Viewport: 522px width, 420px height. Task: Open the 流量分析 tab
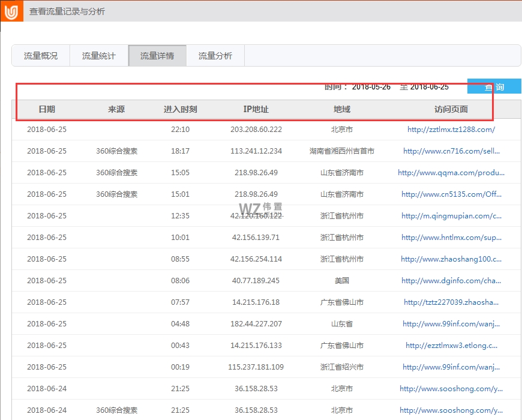tap(215, 55)
